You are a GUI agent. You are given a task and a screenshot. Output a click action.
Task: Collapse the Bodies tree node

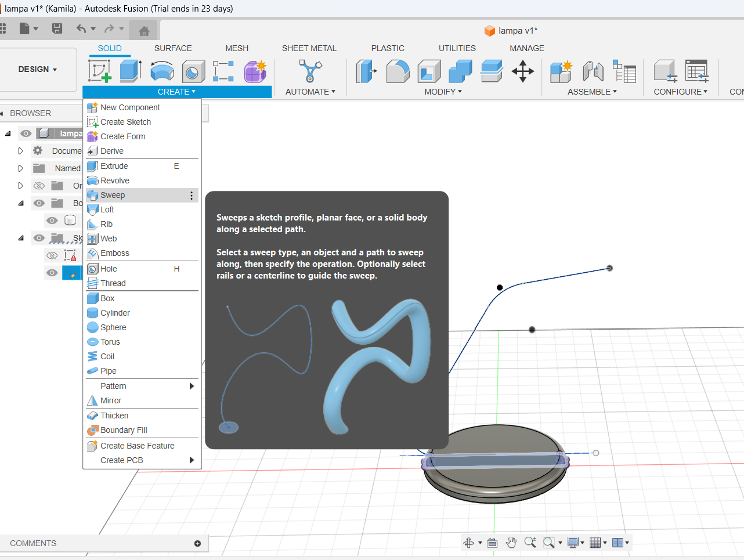coord(21,203)
